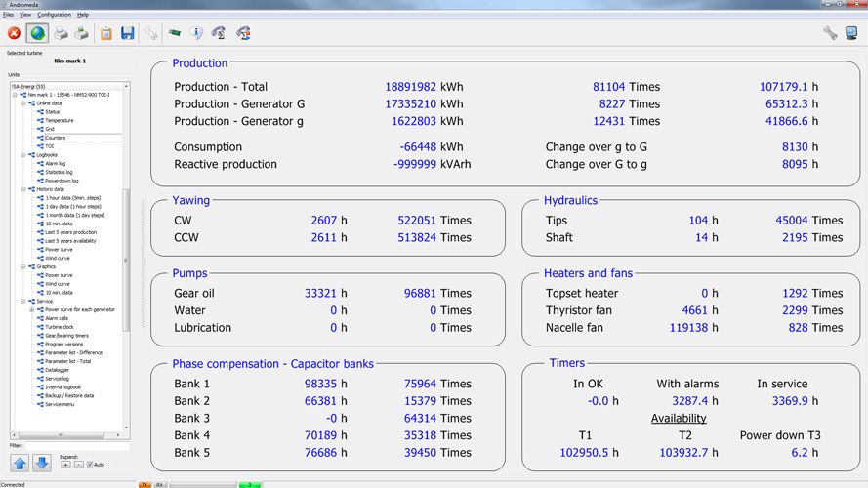
Task: Open the Configuration menu
Action: [x=55, y=15]
